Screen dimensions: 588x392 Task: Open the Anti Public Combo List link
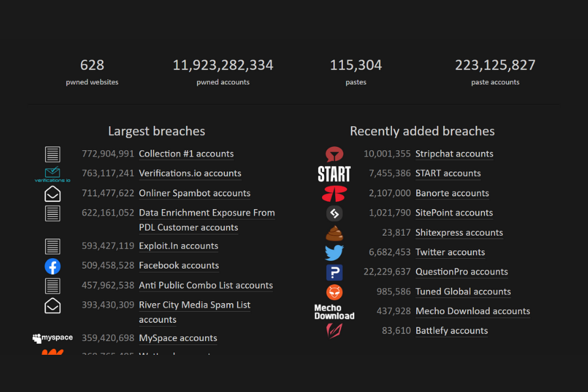[206, 286]
